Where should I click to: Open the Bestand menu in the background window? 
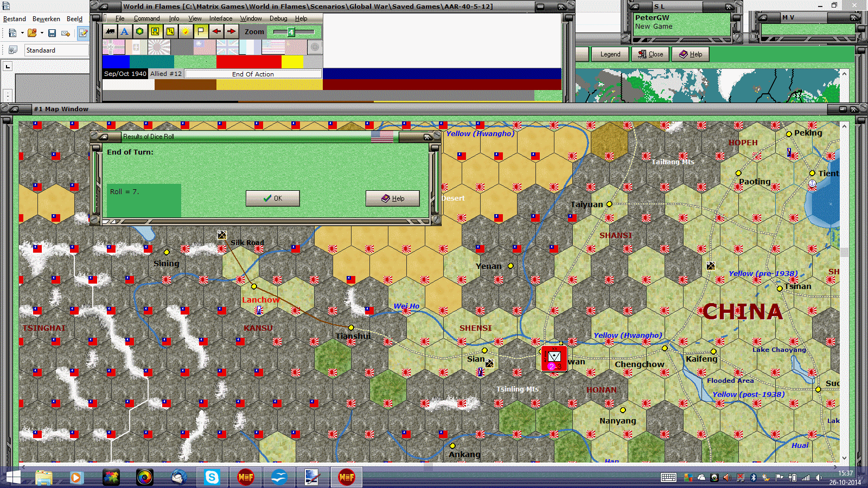coord(15,19)
